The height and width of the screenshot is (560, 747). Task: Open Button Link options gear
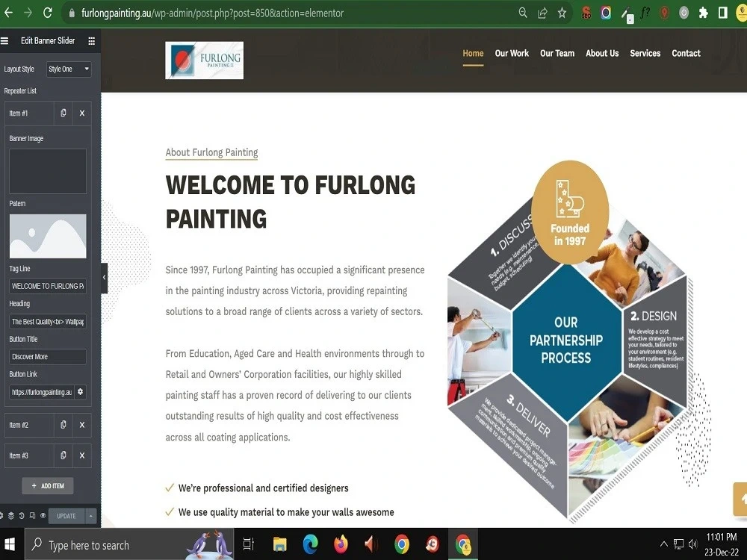click(80, 392)
